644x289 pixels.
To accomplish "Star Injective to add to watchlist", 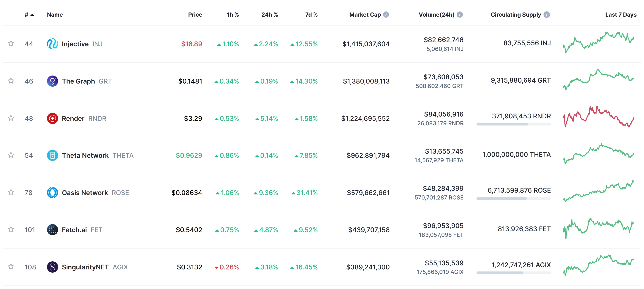I will [11, 44].
